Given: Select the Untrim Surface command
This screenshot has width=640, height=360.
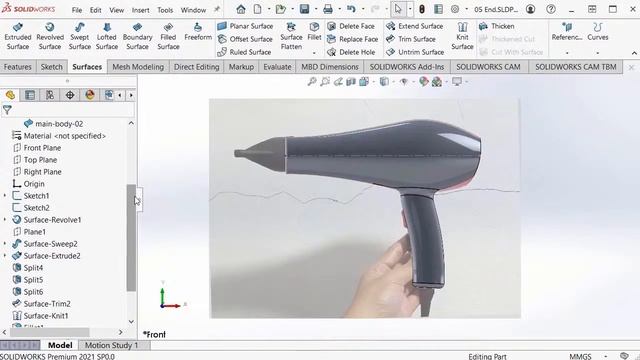Looking at the screenshot, I should tap(415, 52).
